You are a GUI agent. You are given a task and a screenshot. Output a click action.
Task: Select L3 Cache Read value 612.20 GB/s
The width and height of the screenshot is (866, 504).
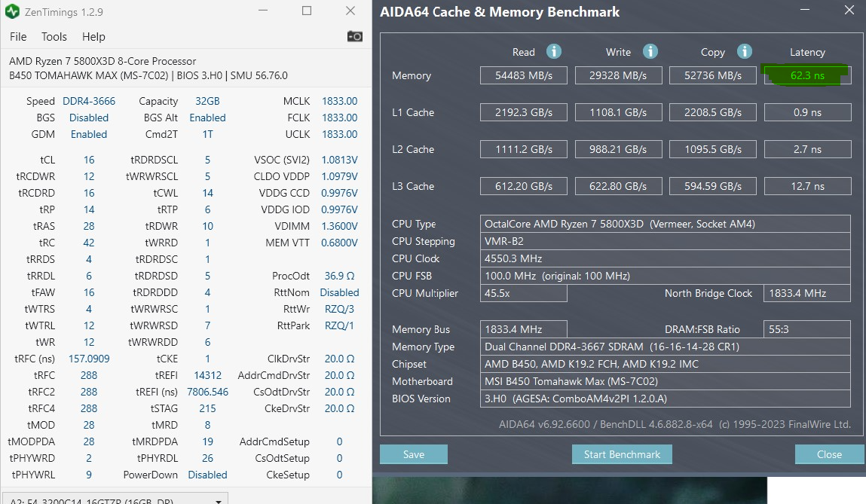point(524,186)
